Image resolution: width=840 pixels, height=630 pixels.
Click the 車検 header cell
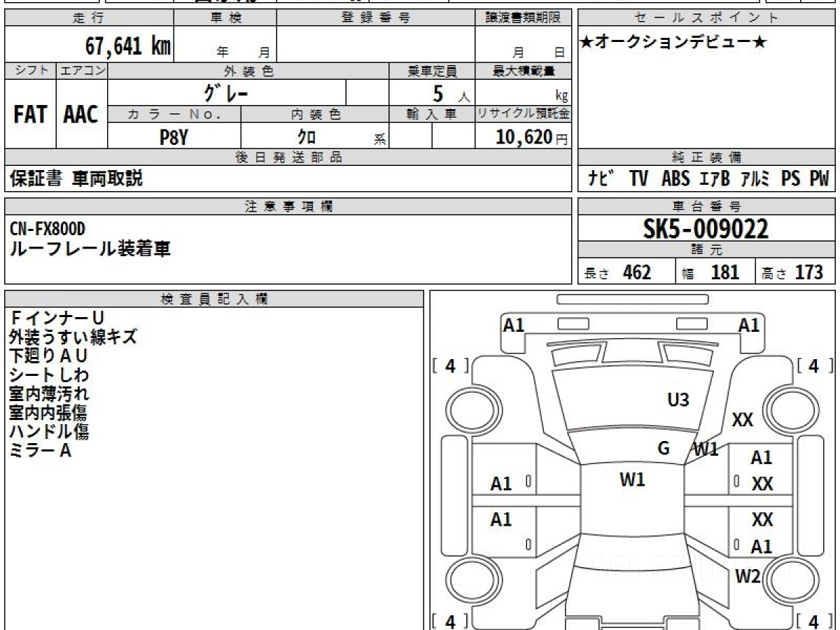point(225,18)
